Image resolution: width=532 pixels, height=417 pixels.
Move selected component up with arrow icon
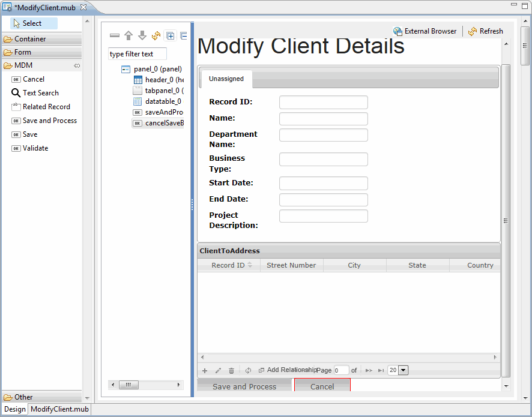click(x=128, y=35)
